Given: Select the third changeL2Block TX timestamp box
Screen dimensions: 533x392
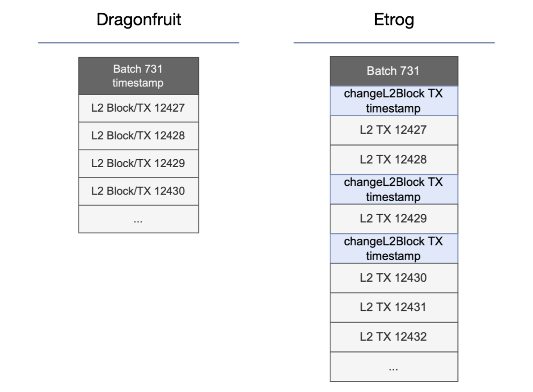Looking at the screenshot, I should pos(394,248).
